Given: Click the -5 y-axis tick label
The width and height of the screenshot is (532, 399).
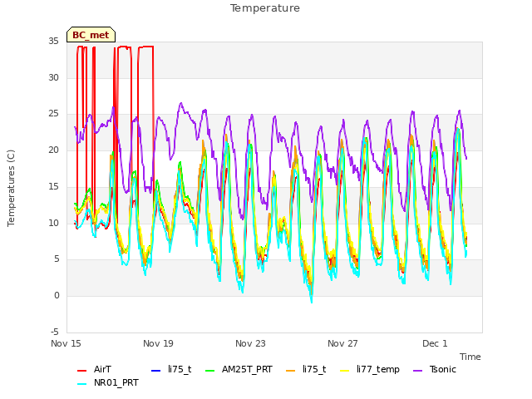Looking at the screenshot, I should coord(55,332).
